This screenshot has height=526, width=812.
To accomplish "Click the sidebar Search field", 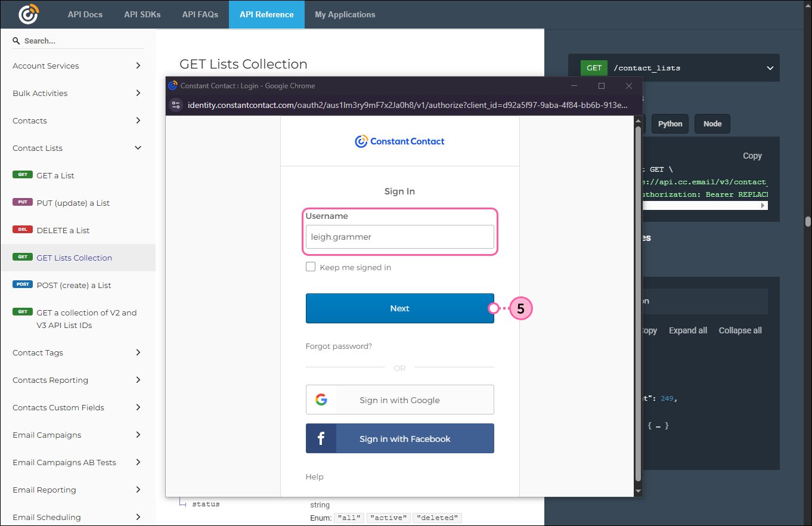I will [78, 41].
